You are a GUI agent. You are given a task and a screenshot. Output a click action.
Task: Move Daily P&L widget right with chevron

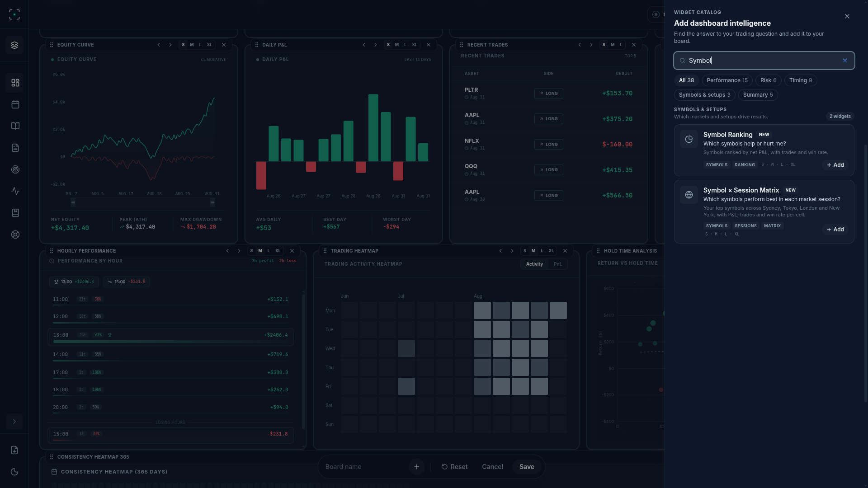pyautogui.click(x=376, y=45)
